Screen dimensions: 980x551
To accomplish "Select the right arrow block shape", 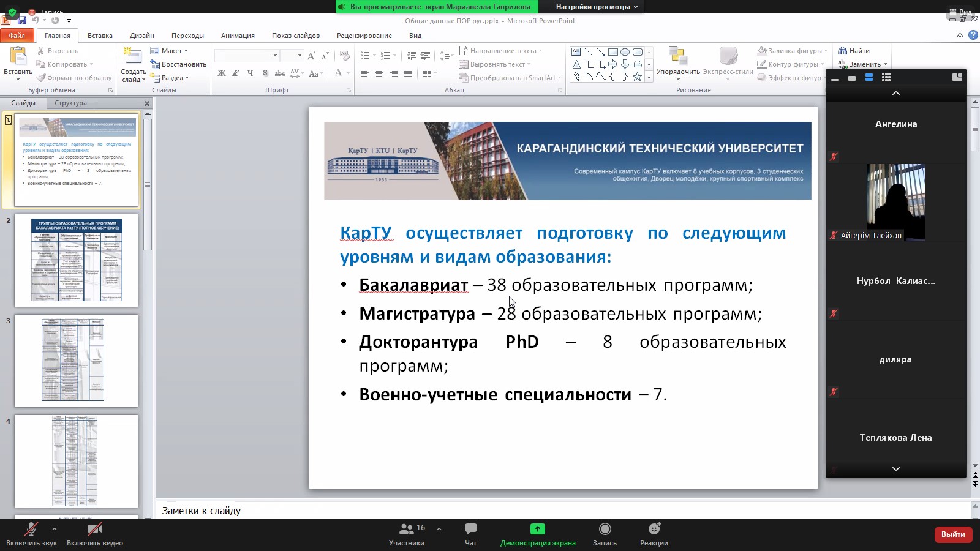I will point(612,64).
